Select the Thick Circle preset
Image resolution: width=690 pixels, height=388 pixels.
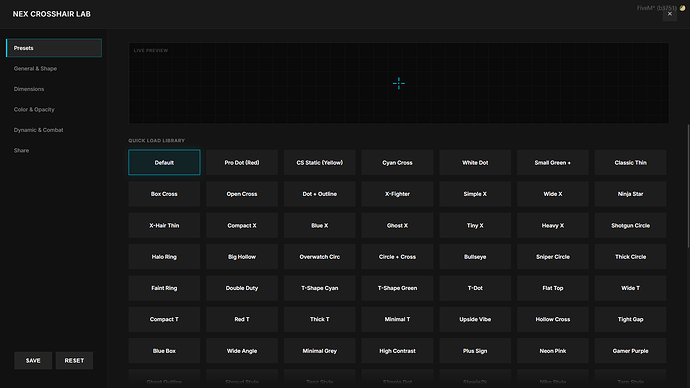pos(631,257)
